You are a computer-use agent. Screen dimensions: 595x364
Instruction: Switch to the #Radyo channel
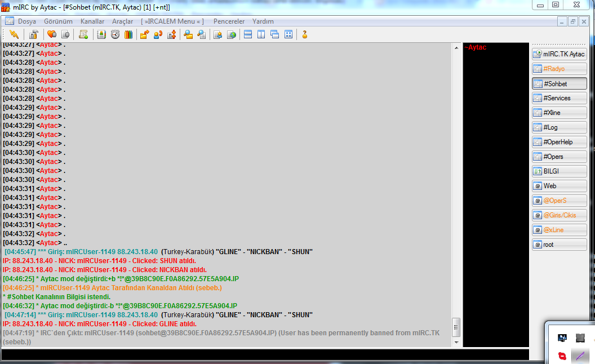560,69
